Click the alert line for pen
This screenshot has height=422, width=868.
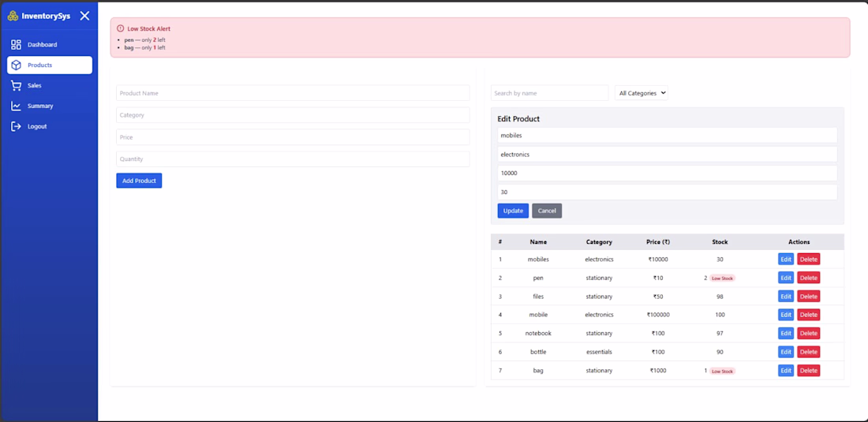pyautogui.click(x=144, y=39)
